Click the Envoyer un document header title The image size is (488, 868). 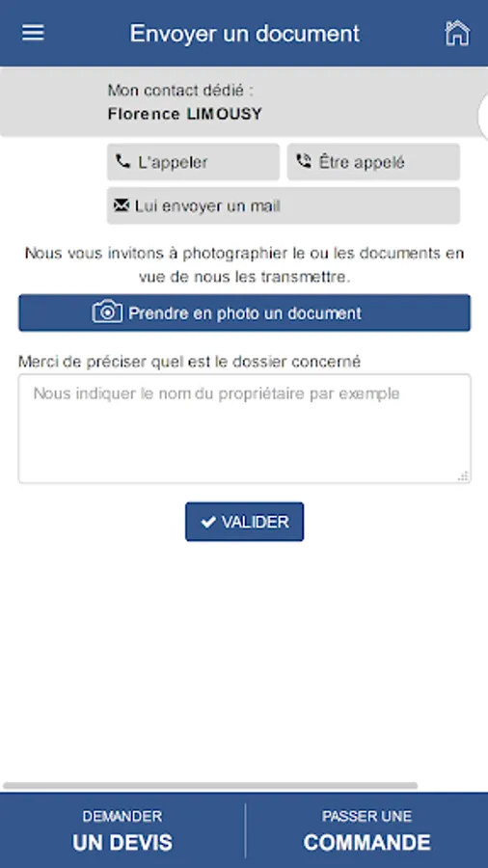coord(245,34)
